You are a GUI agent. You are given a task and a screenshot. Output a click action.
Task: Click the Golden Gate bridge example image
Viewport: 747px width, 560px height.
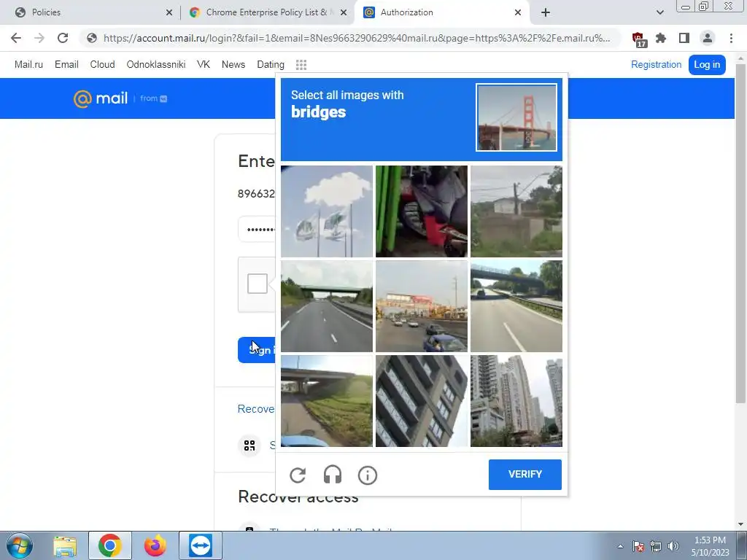point(516,117)
